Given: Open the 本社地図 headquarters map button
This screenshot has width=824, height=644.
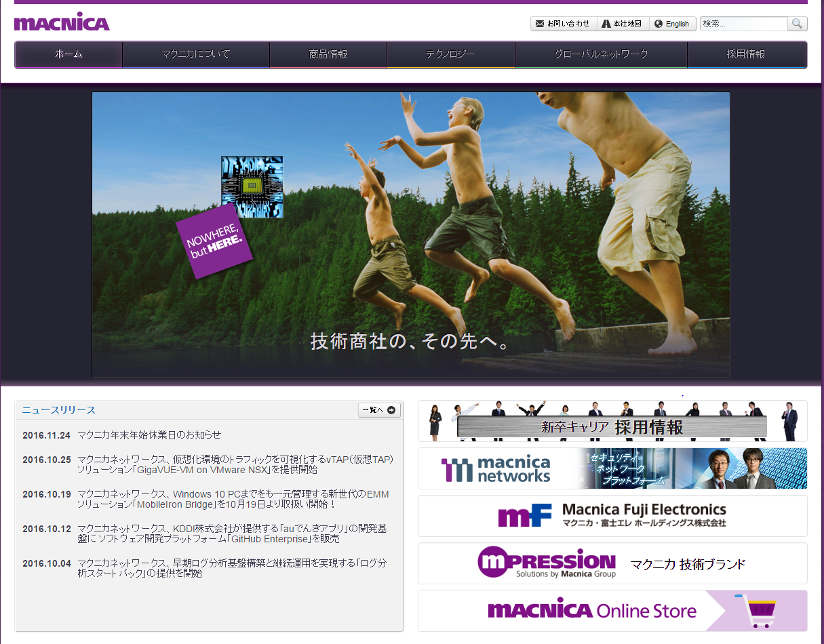Looking at the screenshot, I should (x=623, y=24).
